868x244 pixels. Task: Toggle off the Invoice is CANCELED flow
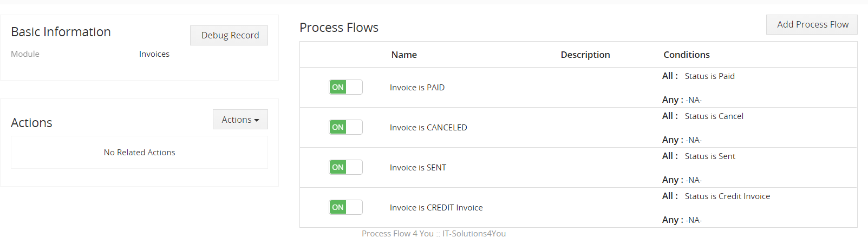click(345, 127)
